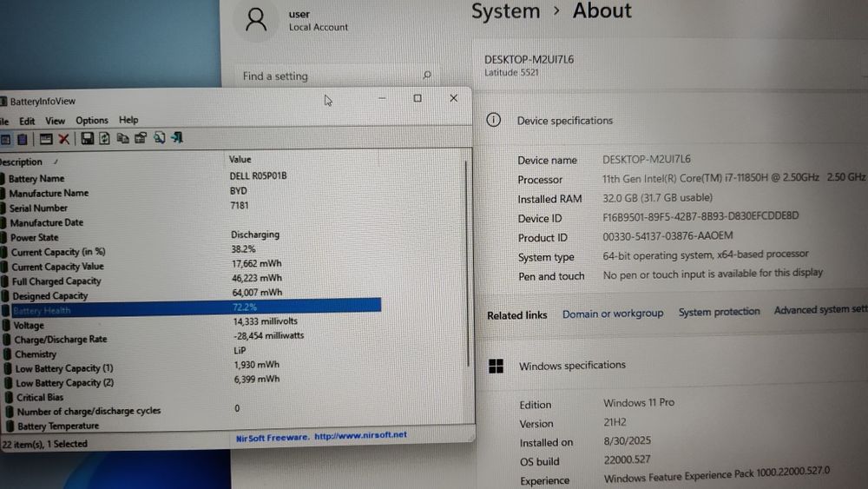Click the red X clear log icon
Screen dimensions: 868x489
click(x=64, y=138)
